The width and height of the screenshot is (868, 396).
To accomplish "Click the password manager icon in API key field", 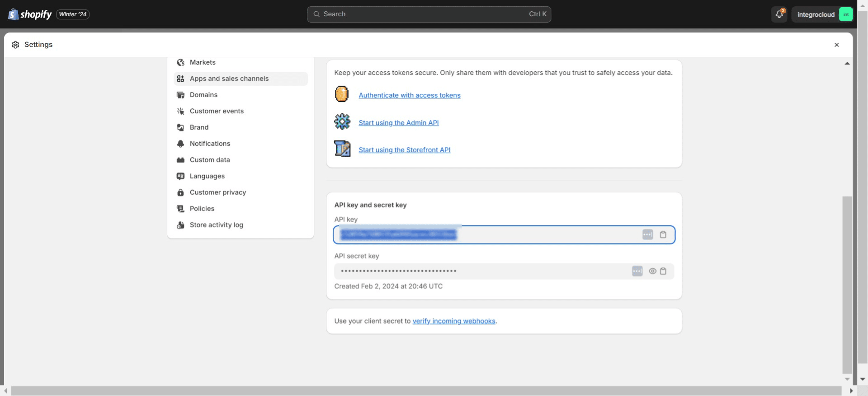I will 647,235.
